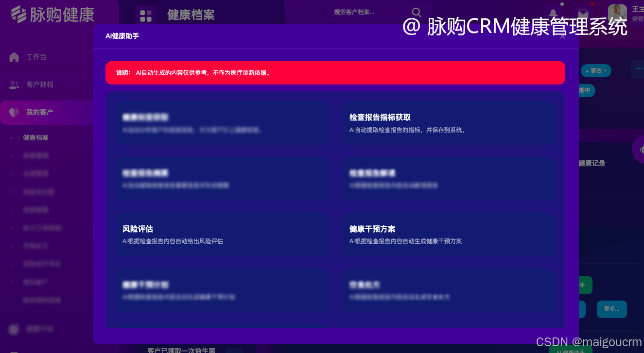This screenshot has height=353, width=644.
Task: Open the 健康干预方案 card
Action: (x=449, y=235)
